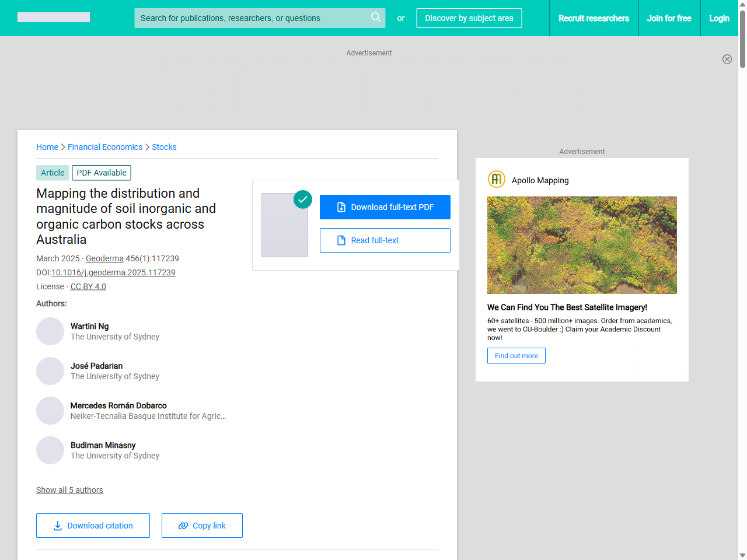Screen dimensions: 747x560
Task: Click the search magnifier icon
Action: point(376,18)
